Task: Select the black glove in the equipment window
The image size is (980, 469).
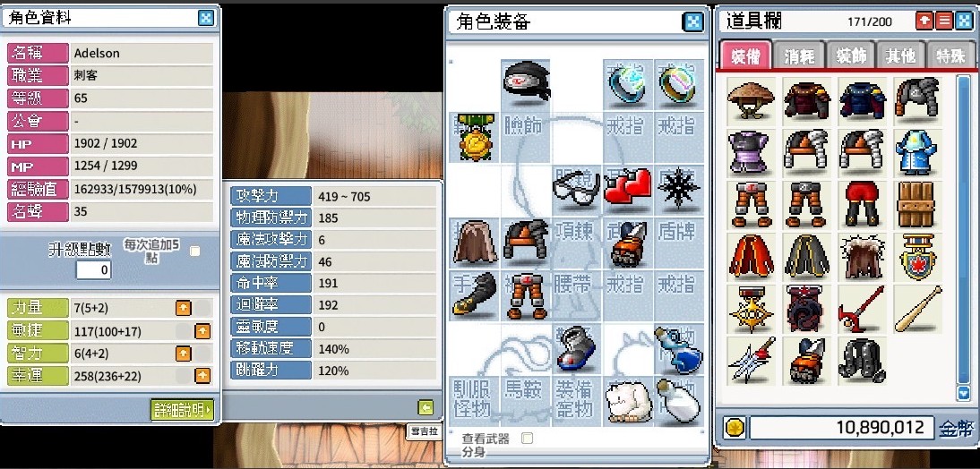Action: pyautogui.click(x=475, y=294)
